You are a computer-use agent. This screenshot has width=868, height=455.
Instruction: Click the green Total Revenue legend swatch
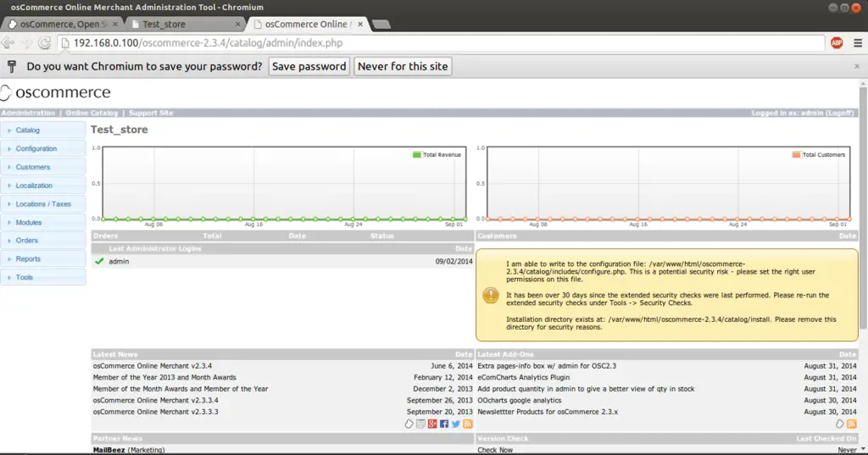coord(417,155)
